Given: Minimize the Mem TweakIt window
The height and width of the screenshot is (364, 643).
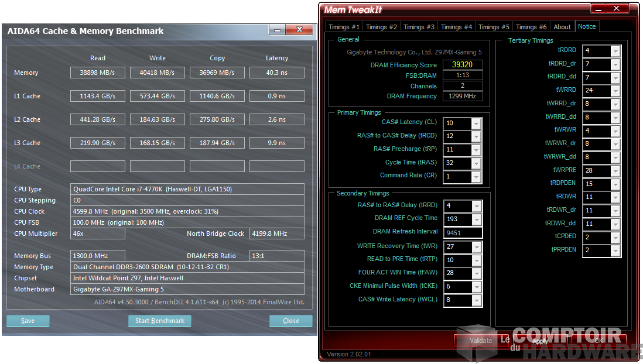Looking at the screenshot, I should pos(597,9).
